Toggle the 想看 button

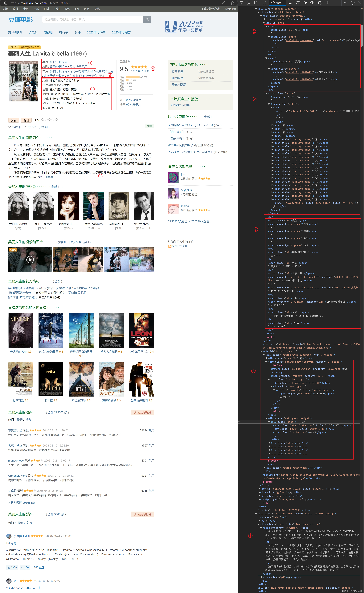(13, 120)
